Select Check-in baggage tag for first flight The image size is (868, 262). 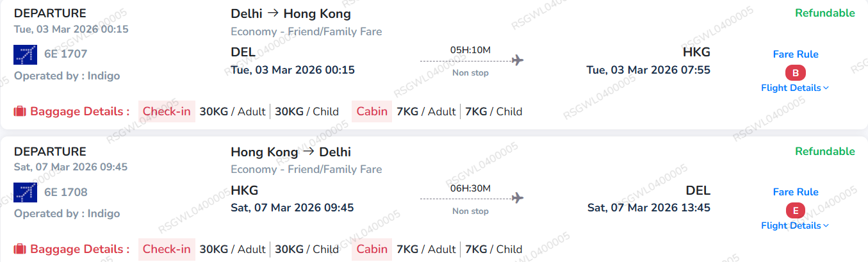167,111
